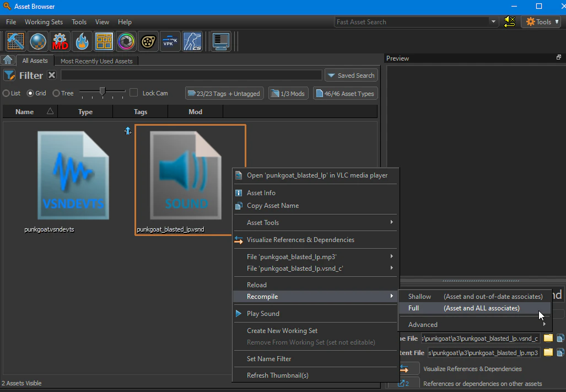The width and height of the screenshot is (566, 392).
Task: Open the Saved Search dropdown
Action: pos(351,76)
